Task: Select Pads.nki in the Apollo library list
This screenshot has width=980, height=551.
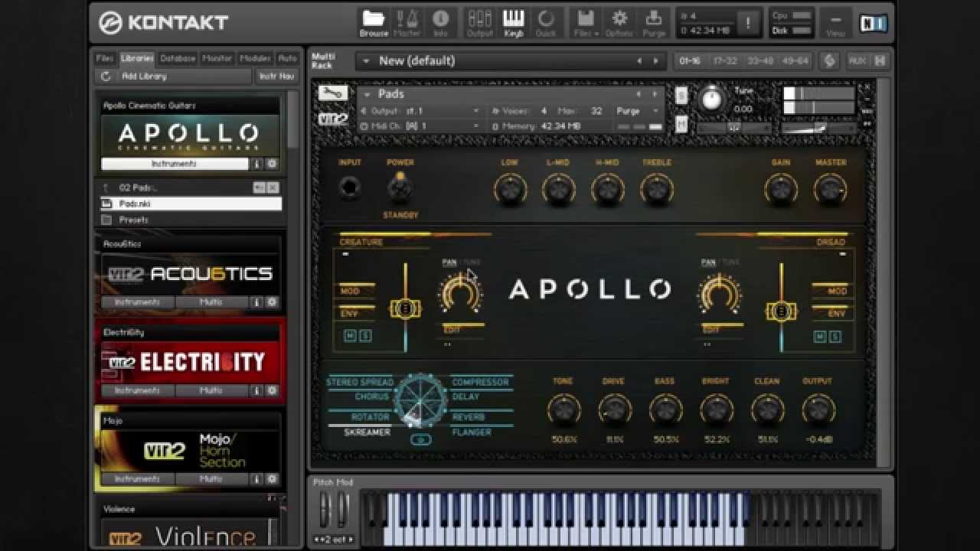Action: pyautogui.click(x=135, y=204)
